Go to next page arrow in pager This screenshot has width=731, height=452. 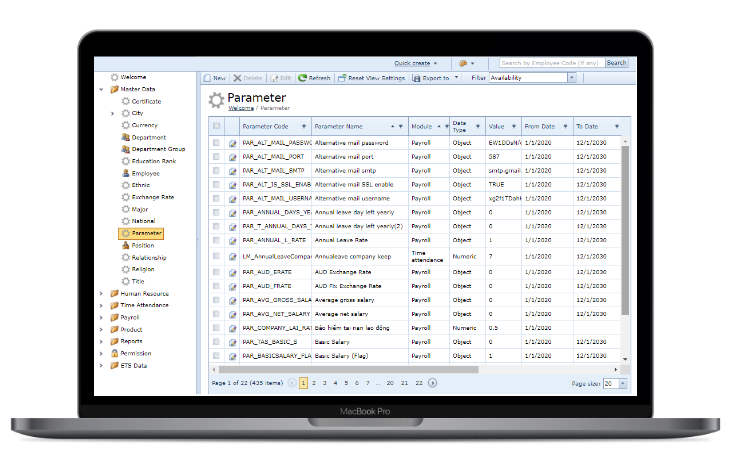432,382
